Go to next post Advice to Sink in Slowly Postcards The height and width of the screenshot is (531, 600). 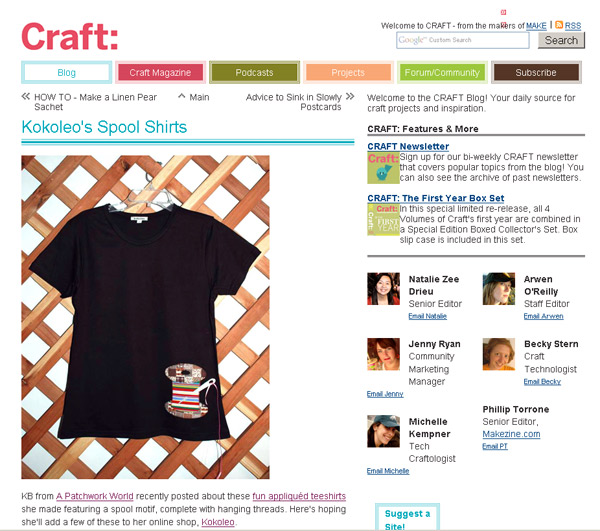click(300, 102)
